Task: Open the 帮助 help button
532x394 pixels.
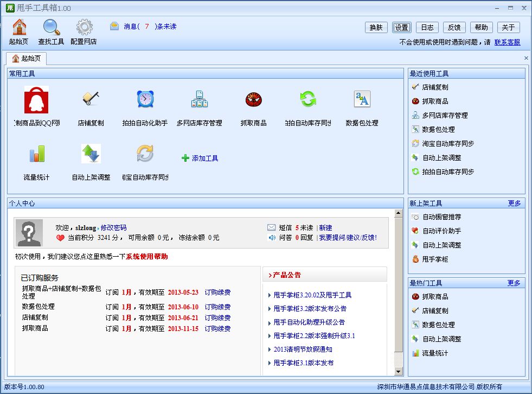Action: pyautogui.click(x=482, y=28)
